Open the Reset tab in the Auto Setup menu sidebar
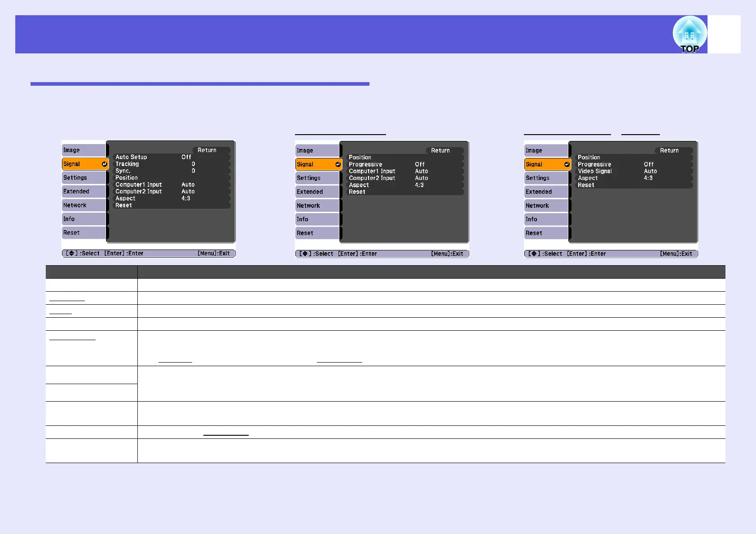This screenshot has height=534, width=756. click(x=84, y=233)
